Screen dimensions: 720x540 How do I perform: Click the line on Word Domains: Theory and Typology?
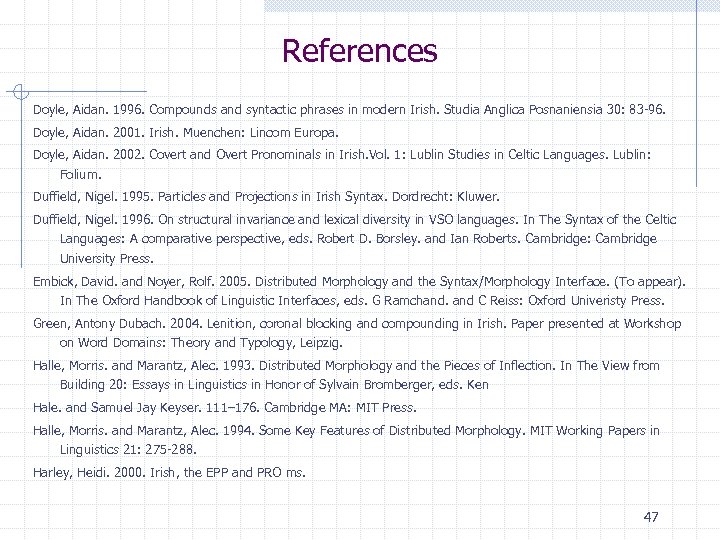(x=201, y=343)
